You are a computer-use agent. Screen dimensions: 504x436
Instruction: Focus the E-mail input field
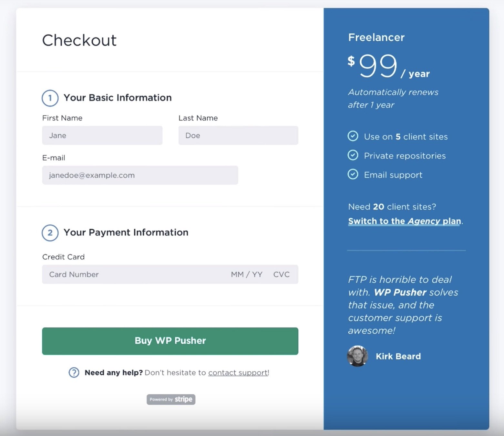click(140, 175)
